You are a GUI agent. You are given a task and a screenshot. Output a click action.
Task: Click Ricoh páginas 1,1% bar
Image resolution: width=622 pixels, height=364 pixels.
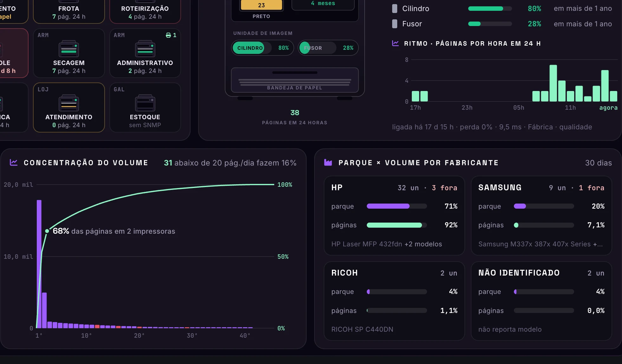pos(397,310)
